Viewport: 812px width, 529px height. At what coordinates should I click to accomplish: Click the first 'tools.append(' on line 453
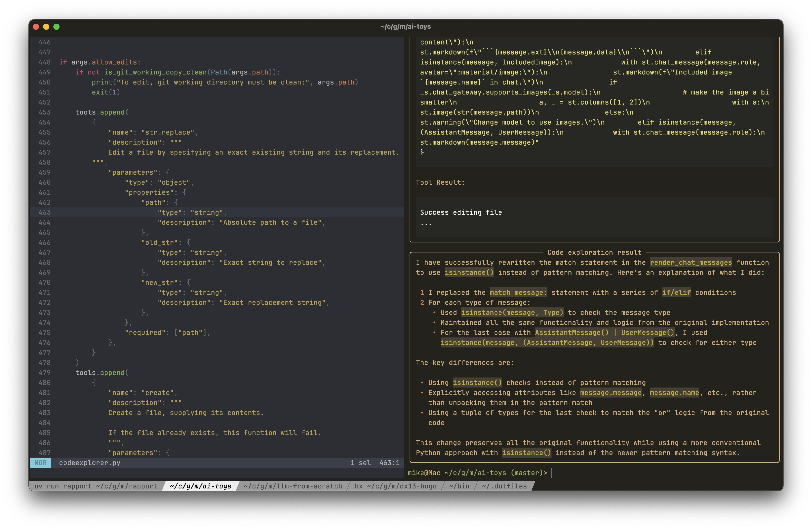point(102,112)
